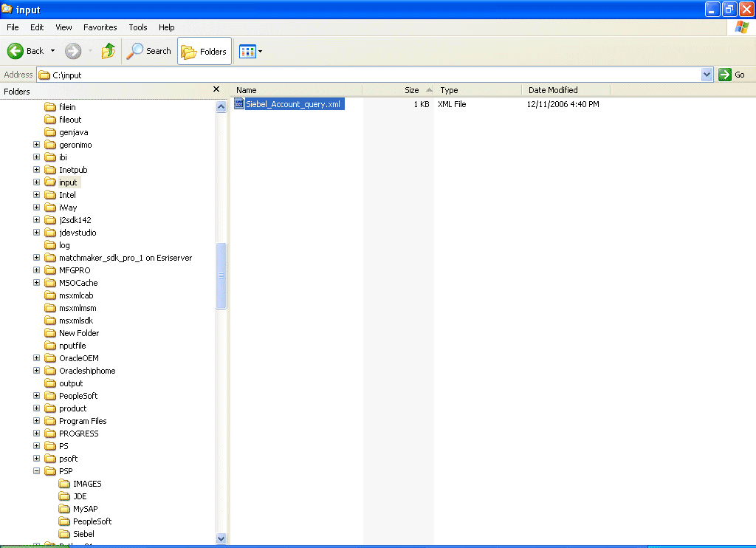Click the Up one level folder icon
This screenshot has height=548, width=756.
point(108,51)
